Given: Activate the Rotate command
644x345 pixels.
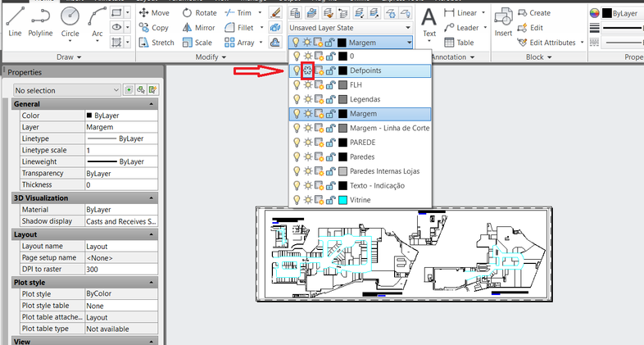Looking at the screenshot, I should pos(199,13).
